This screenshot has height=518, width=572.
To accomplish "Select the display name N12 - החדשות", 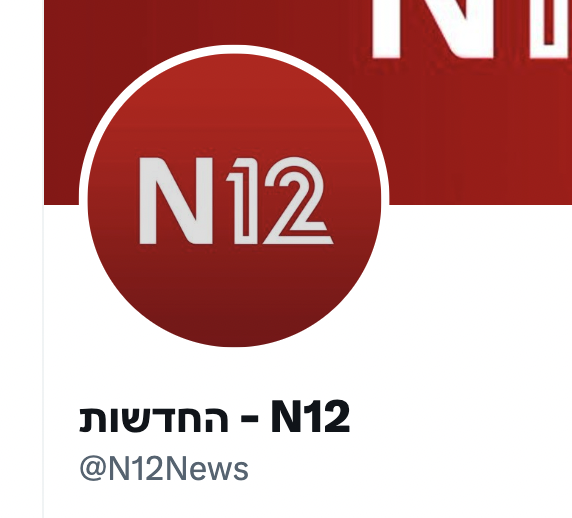I will (x=214, y=416).
